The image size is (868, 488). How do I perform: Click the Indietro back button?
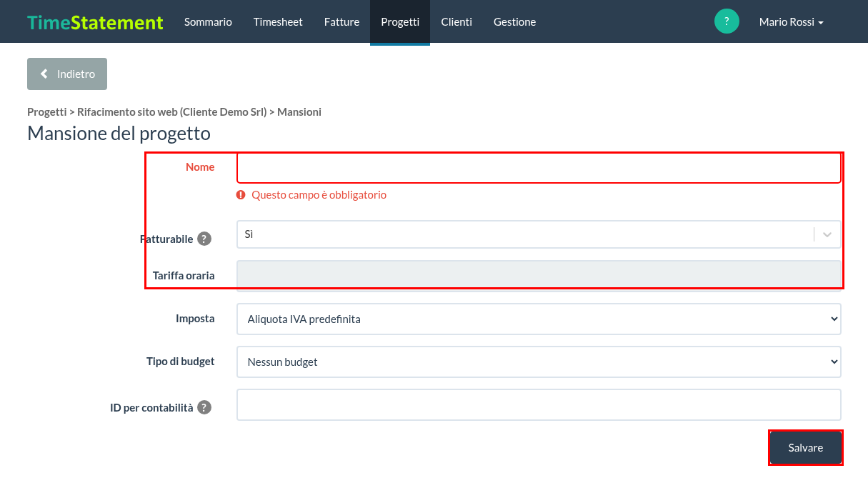67,74
